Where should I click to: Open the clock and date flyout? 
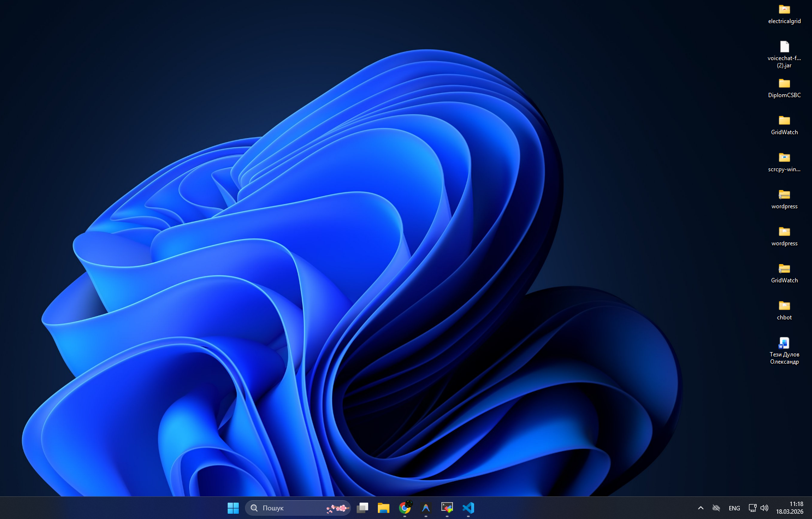(x=789, y=508)
